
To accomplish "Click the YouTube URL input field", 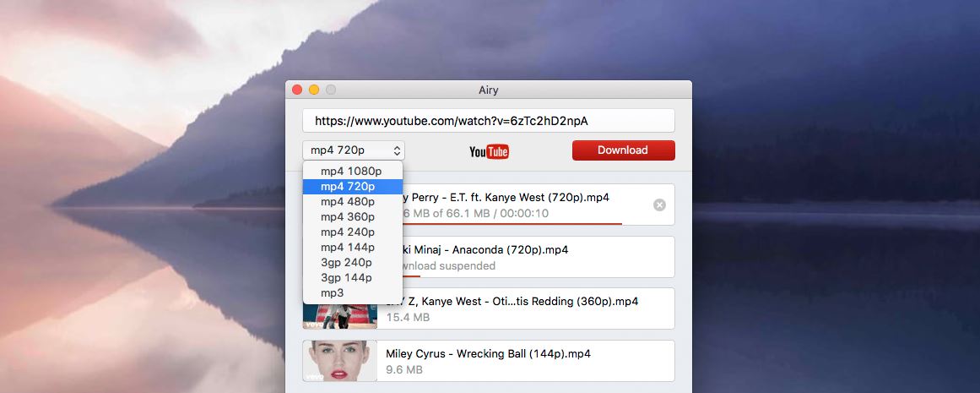I will 489,121.
